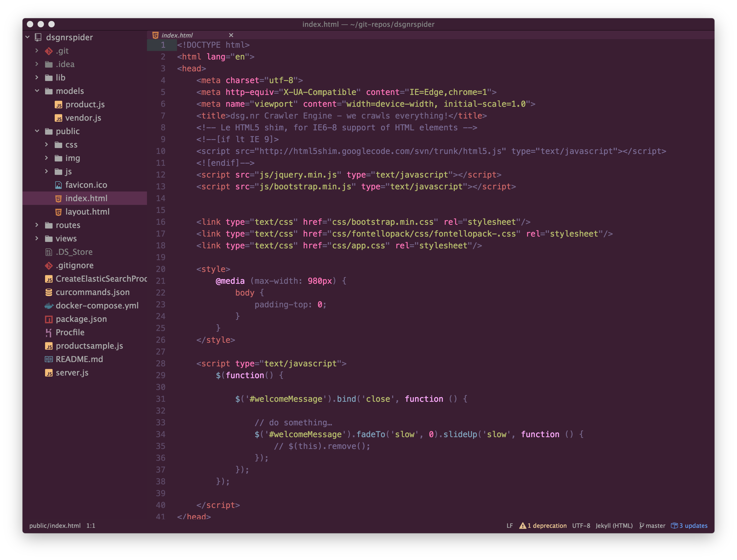The image size is (737, 560).
Task: Click the JS icon beside vendor.js
Action: [x=58, y=118]
